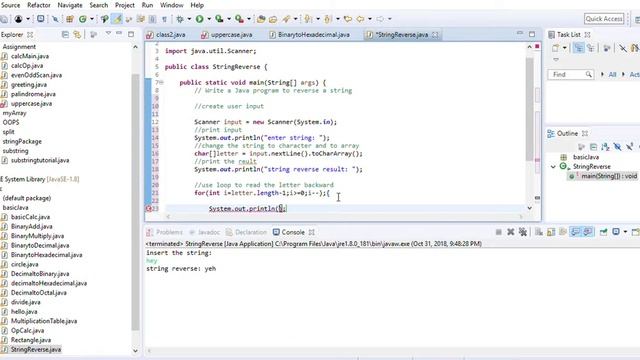Viewport: 640px width, 360px height.
Task: Toggle Scroll Lock in console toolbar
Action: click(551, 232)
